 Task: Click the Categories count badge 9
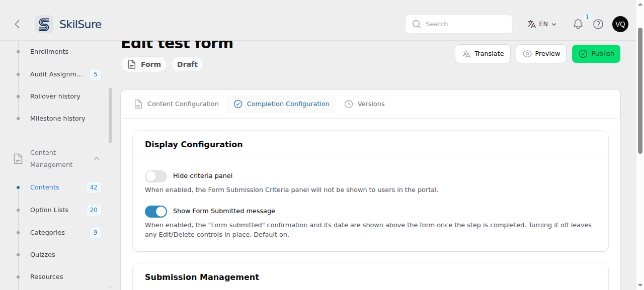[x=96, y=233]
